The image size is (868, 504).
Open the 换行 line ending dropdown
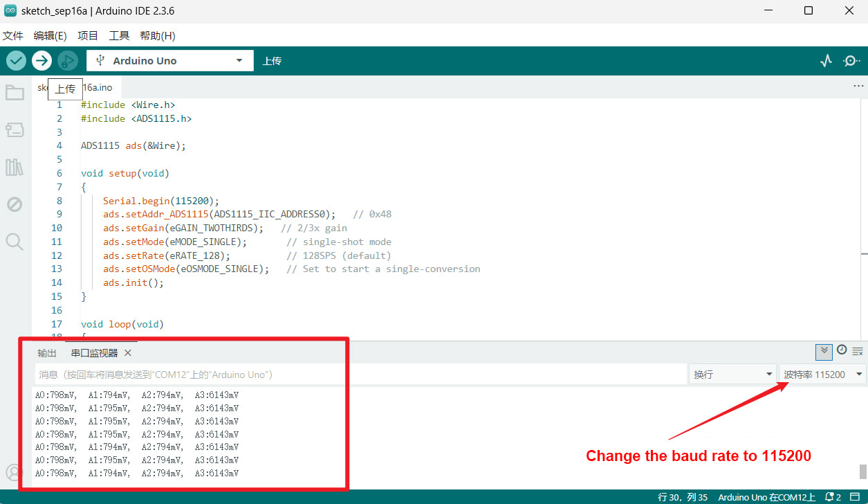(732, 375)
